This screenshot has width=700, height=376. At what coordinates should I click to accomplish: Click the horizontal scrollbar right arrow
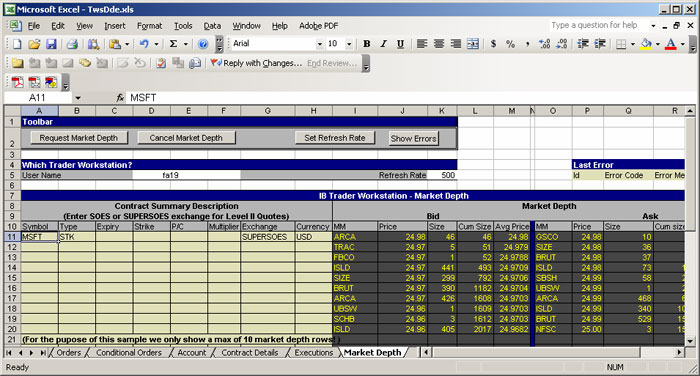click(x=679, y=352)
